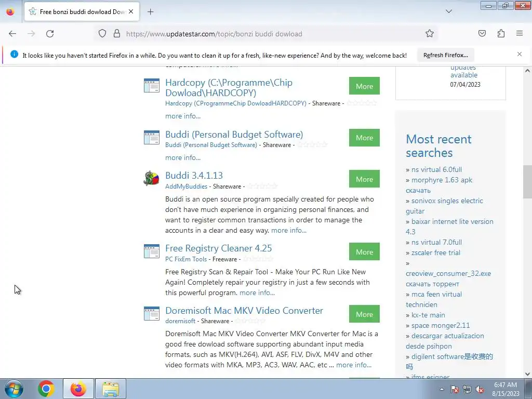Open a new tab with plus icon

pos(150,12)
